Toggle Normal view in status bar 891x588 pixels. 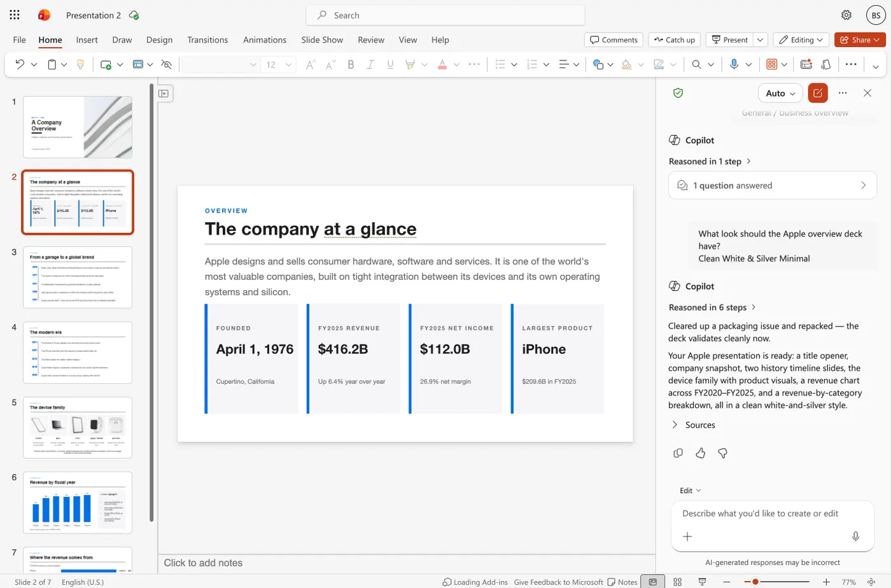click(652, 582)
